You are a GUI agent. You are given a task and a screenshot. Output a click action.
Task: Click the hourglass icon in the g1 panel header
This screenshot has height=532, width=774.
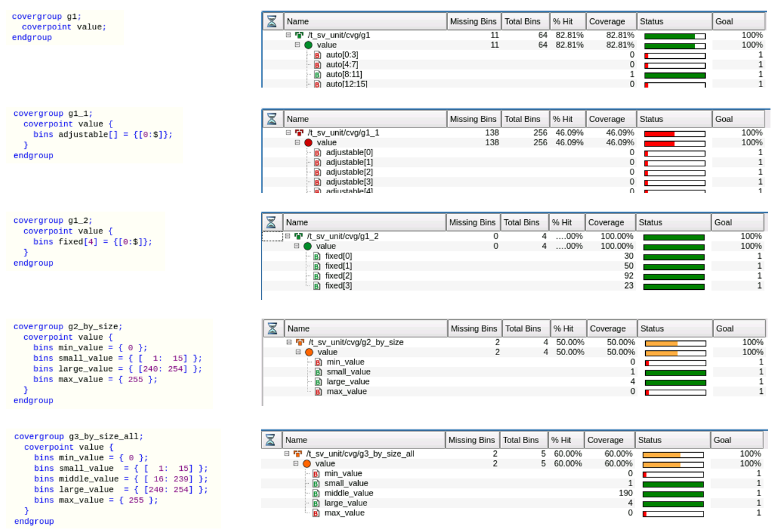pyautogui.click(x=272, y=21)
